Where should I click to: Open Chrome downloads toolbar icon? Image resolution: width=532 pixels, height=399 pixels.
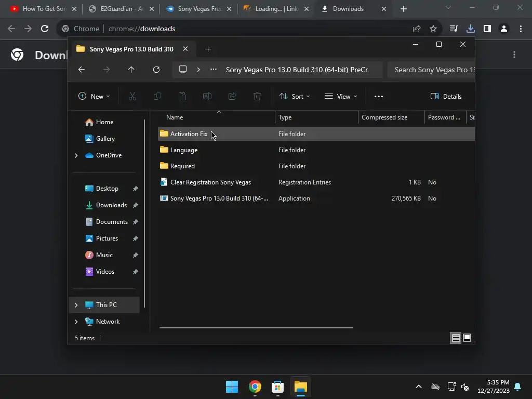[x=471, y=29]
